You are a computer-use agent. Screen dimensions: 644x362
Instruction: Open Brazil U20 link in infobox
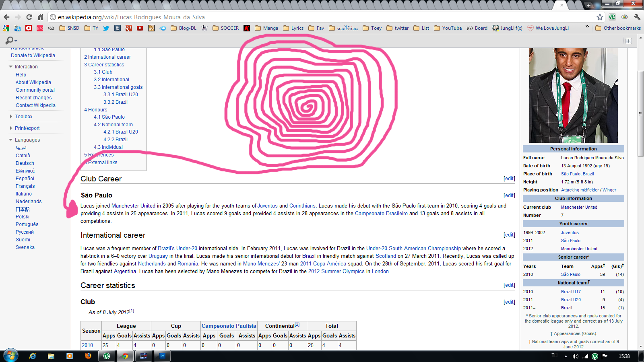[x=571, y=300]
